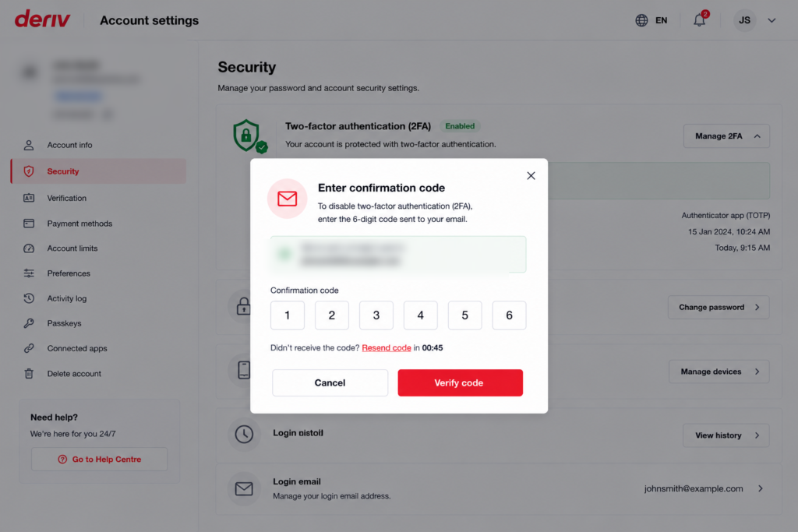Click the envelope icon in the dialog
Image resolution: width=798 pixels, height=532 pixels.
click(x=287, y=199)
